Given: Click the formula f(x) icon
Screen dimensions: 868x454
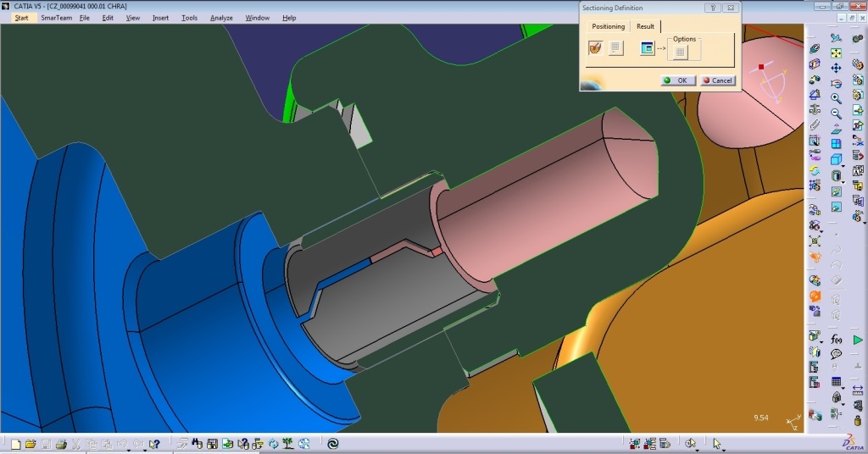Looking at the screenshot, I should coord(836,340).
